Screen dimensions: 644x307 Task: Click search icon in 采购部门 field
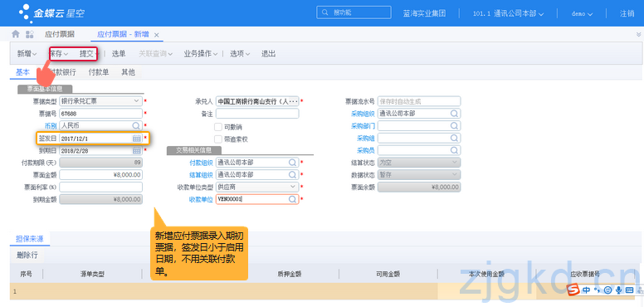pos(454,125)
